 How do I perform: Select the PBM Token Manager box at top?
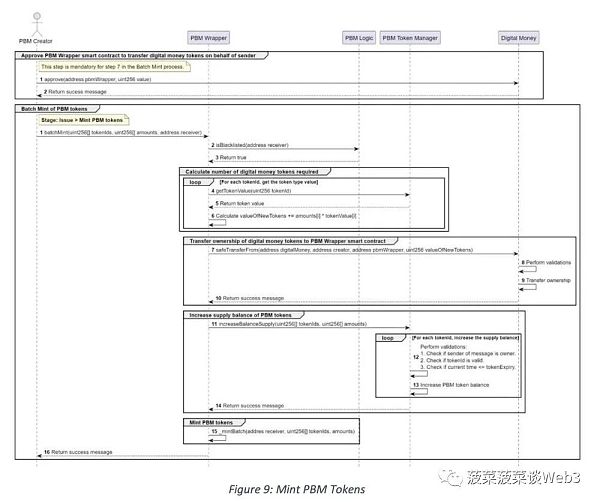pos(410,37)
